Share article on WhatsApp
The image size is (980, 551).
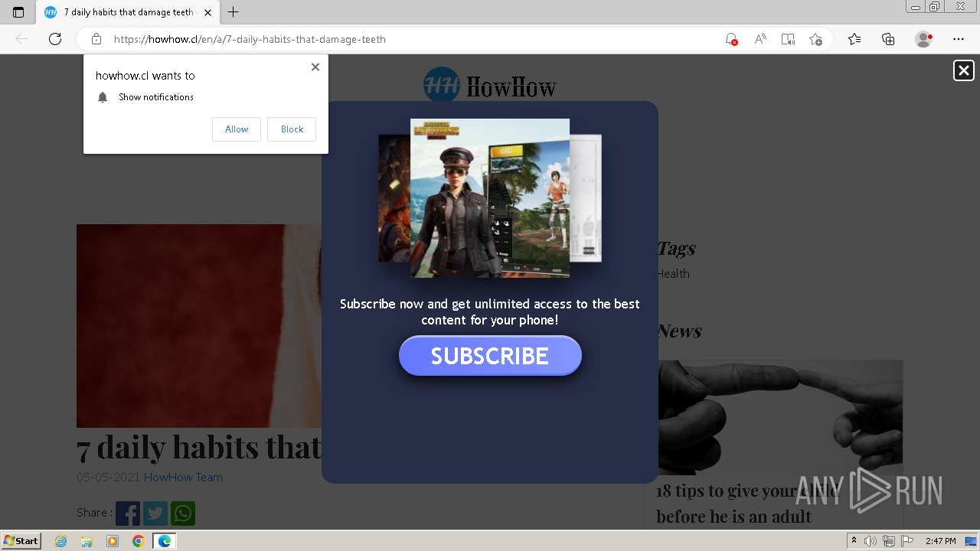(183, 514)
